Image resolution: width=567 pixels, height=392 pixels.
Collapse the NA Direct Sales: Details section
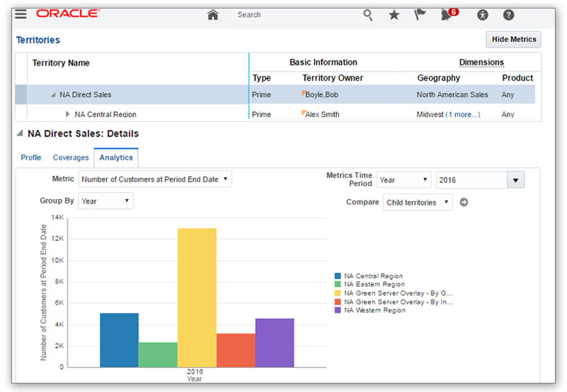pyautogui.click(x=20, y=133)
